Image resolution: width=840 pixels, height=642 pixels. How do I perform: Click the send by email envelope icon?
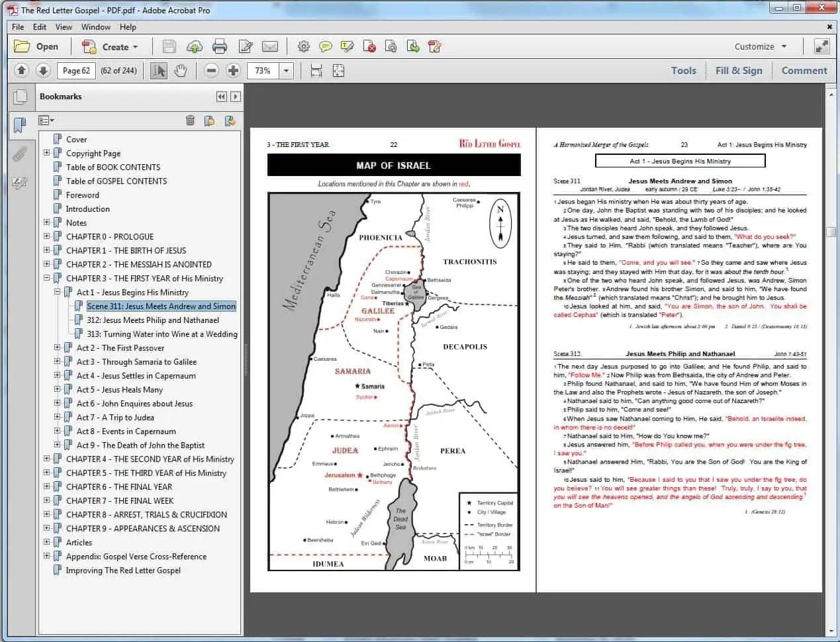(269, 46)
